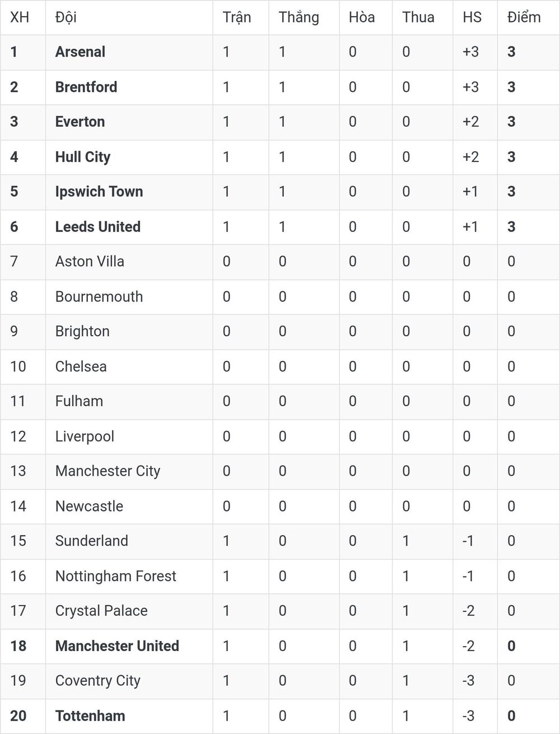This screenshot has height=734, width=560.
Task: Select Ipswich Town team name
Action: coord(99,192)
